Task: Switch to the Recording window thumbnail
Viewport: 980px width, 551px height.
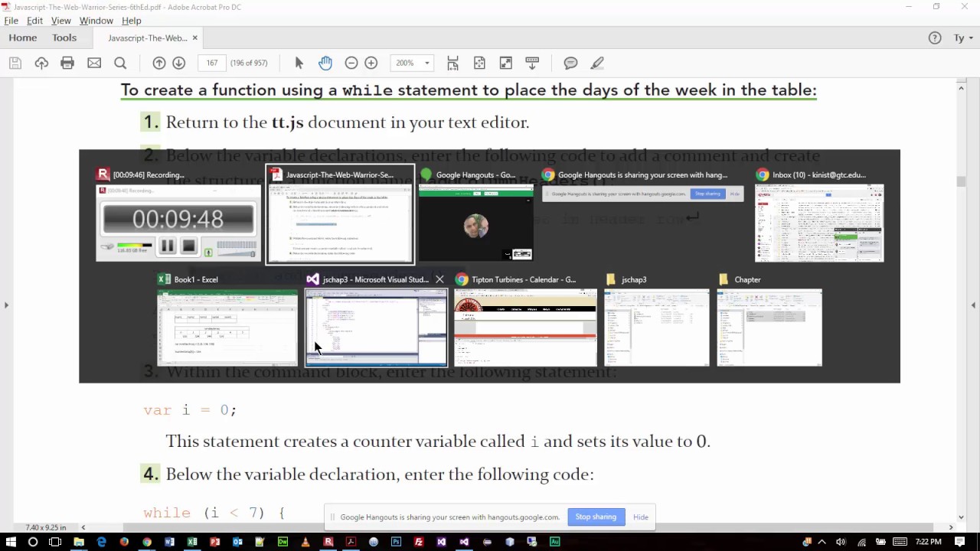Action: point(178,214)
